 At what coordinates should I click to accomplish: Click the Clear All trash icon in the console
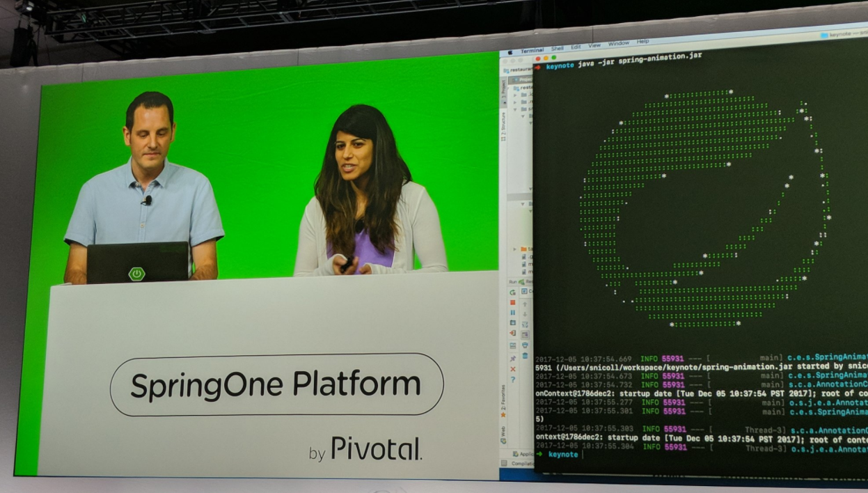525,355
